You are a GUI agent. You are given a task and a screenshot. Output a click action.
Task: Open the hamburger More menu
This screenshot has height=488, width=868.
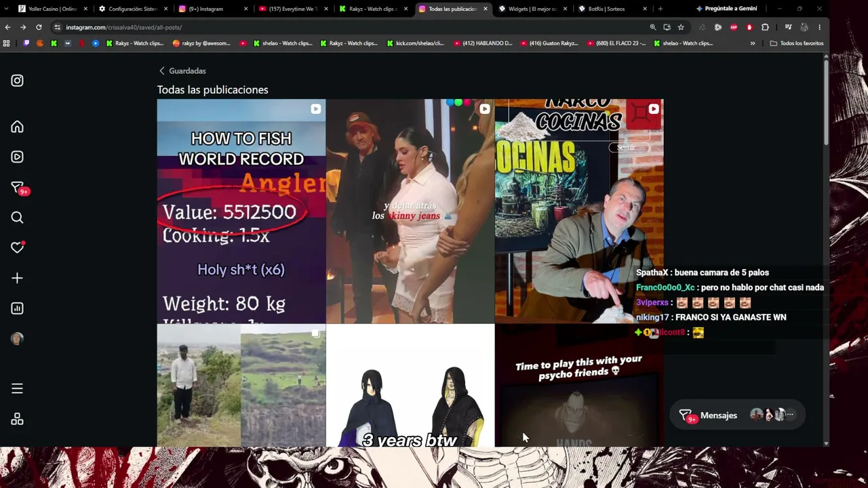pos(18,388)
